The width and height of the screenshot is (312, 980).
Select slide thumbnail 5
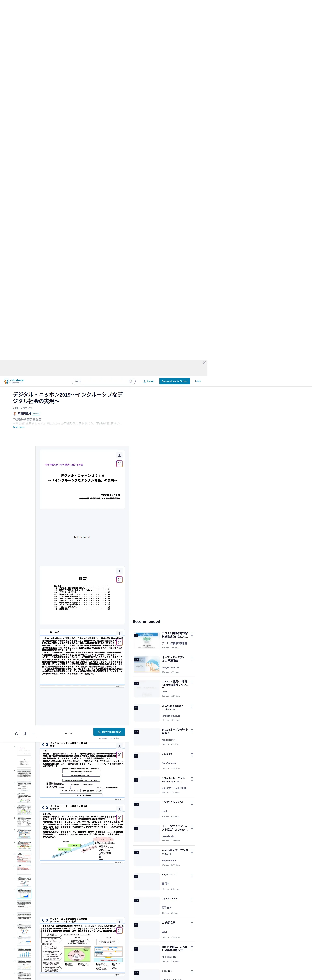point(24,798)
